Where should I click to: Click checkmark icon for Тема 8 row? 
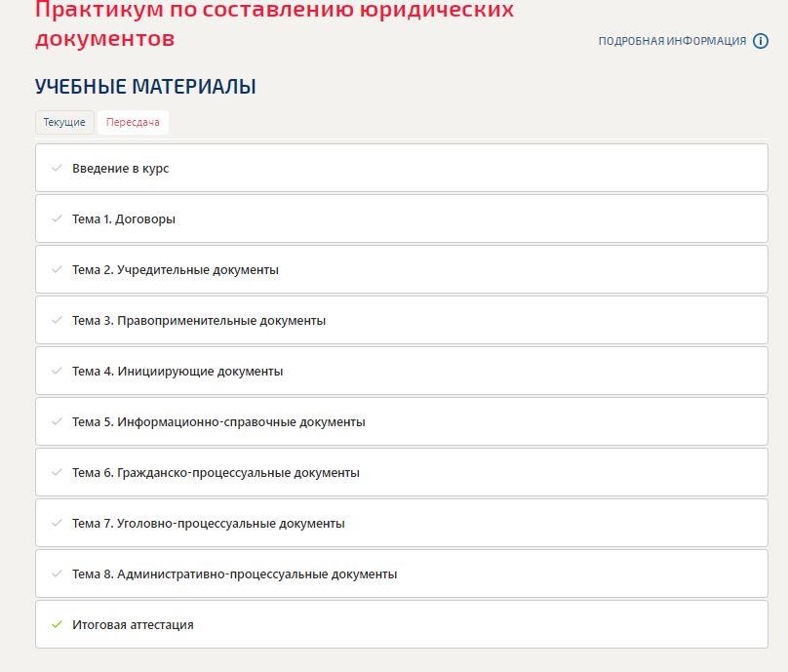[57, 574]
